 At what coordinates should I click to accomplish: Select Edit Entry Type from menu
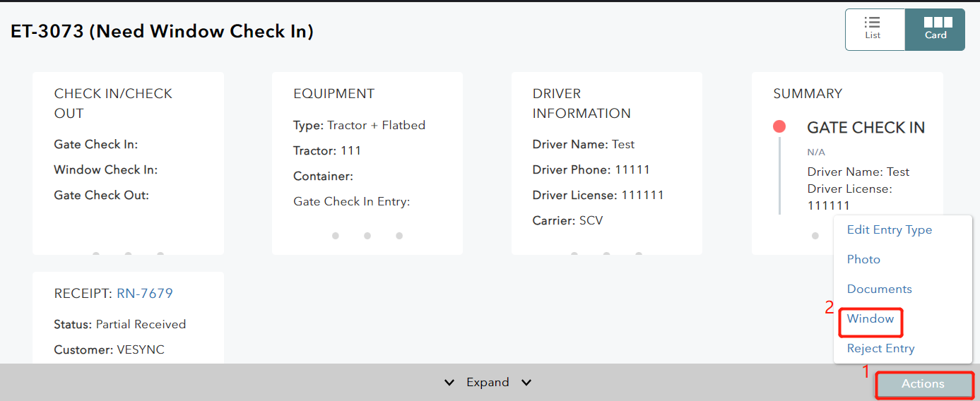[x=889, y=230]
